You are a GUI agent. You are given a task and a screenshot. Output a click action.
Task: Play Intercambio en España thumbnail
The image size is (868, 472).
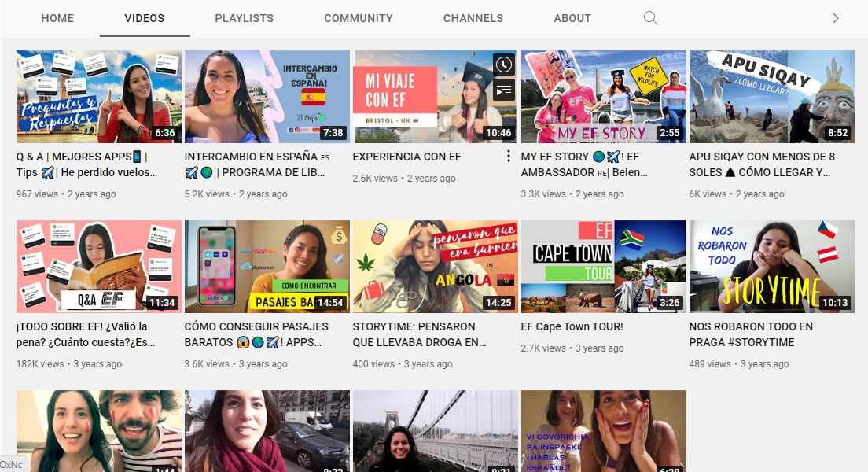[267, 97]
